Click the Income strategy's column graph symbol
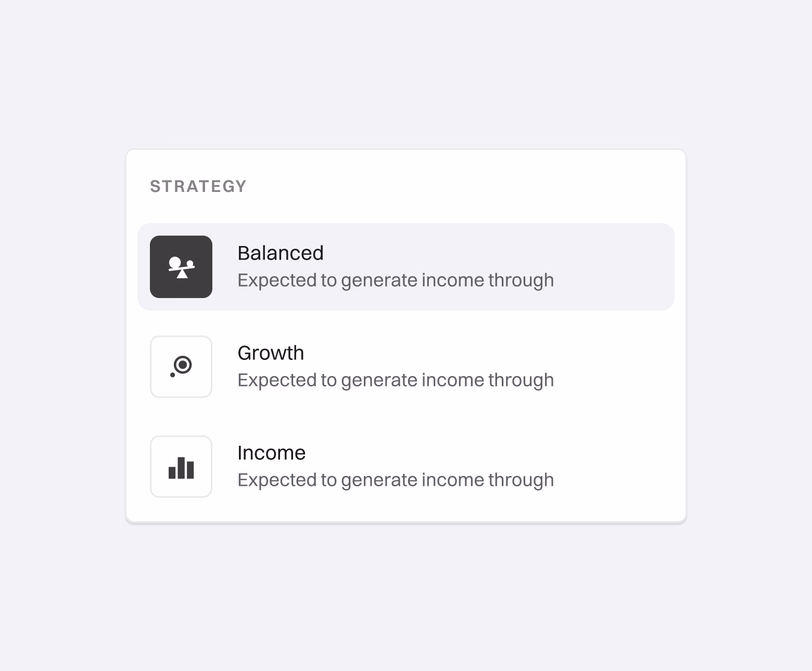 [181, 466]
